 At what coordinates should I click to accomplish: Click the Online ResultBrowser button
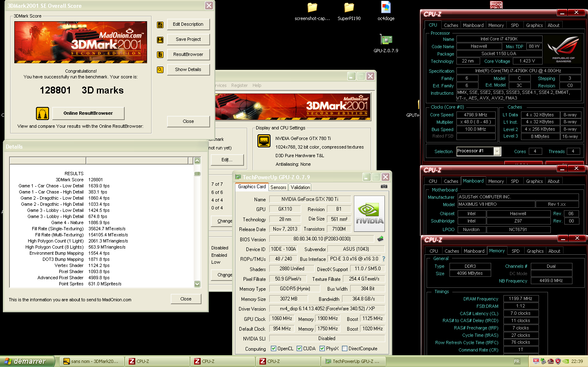(x=88, y=113)
